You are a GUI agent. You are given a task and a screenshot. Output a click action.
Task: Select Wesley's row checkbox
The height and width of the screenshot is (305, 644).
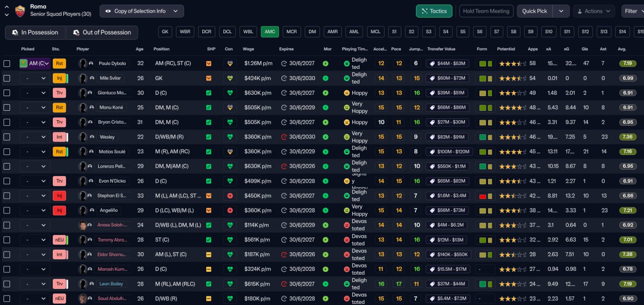7,137
